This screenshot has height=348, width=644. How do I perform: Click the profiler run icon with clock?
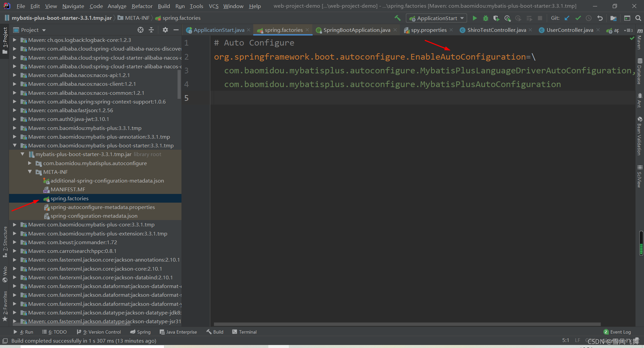tap(507, 18)
